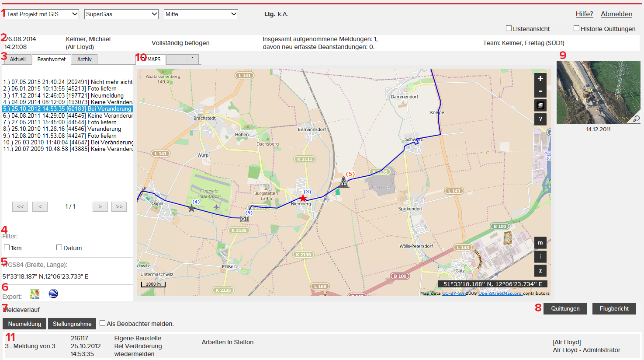
Task: Toggle the Datum filter checkbox
Action: (x=59, y=248)
